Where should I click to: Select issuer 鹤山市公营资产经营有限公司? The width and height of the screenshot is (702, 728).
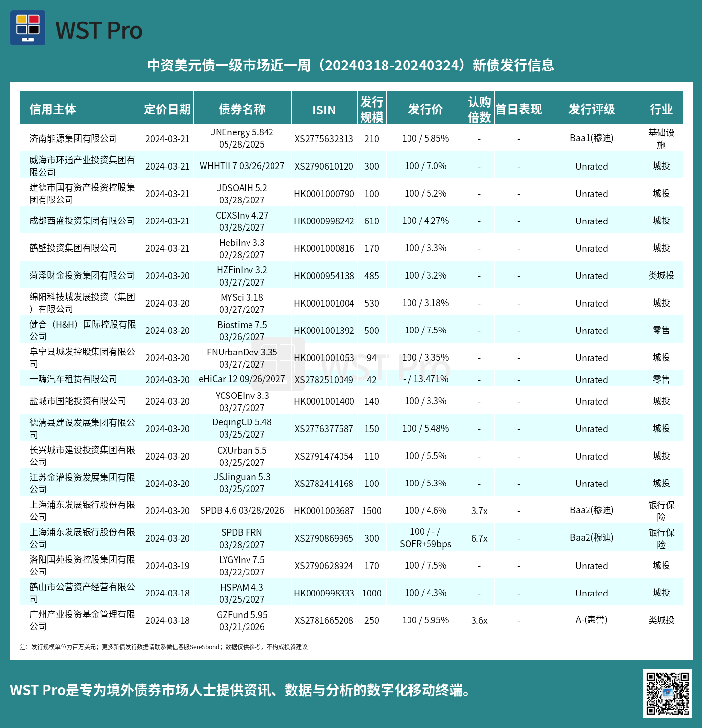click(82, 593)
